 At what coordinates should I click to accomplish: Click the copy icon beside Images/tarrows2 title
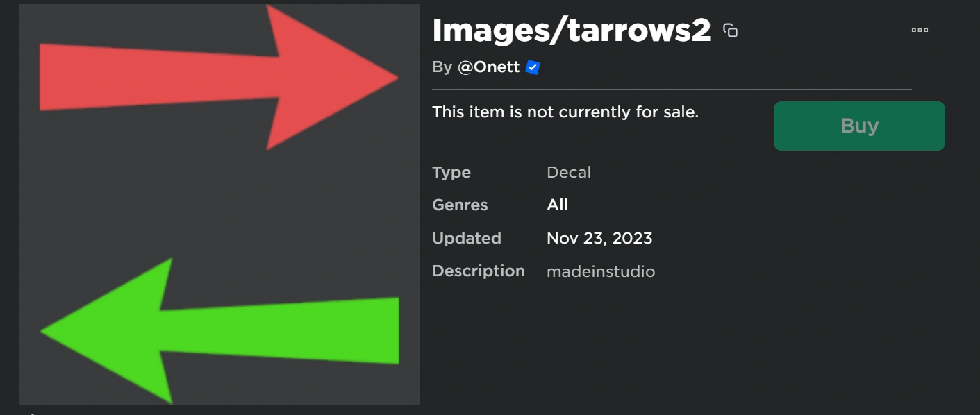coord(730,31)
